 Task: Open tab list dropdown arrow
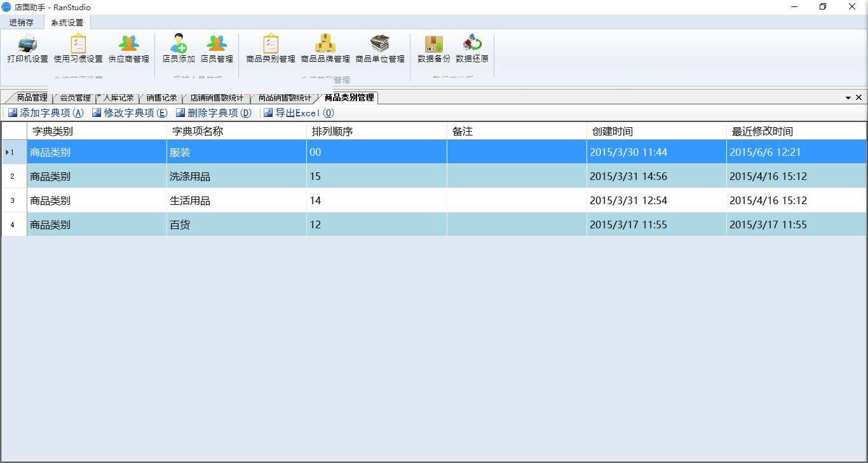click(848, 98)
